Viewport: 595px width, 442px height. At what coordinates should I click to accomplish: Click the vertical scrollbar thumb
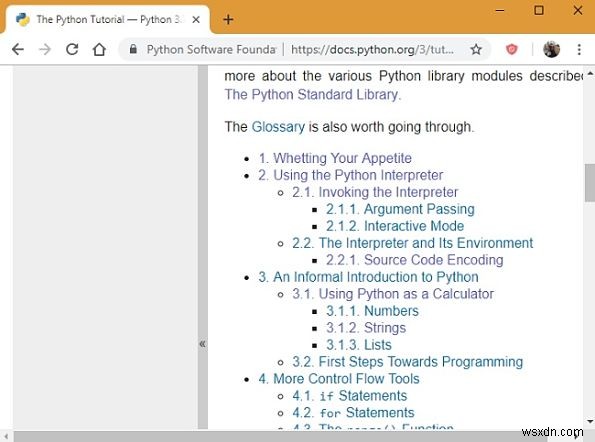pyautogui.click(x=589, y=183)
